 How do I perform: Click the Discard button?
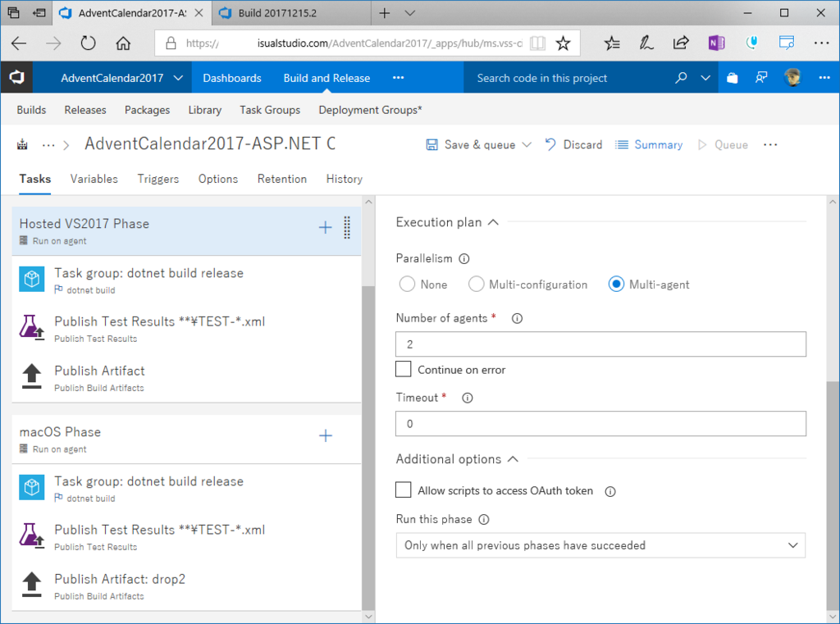click(x=573, y=144)
